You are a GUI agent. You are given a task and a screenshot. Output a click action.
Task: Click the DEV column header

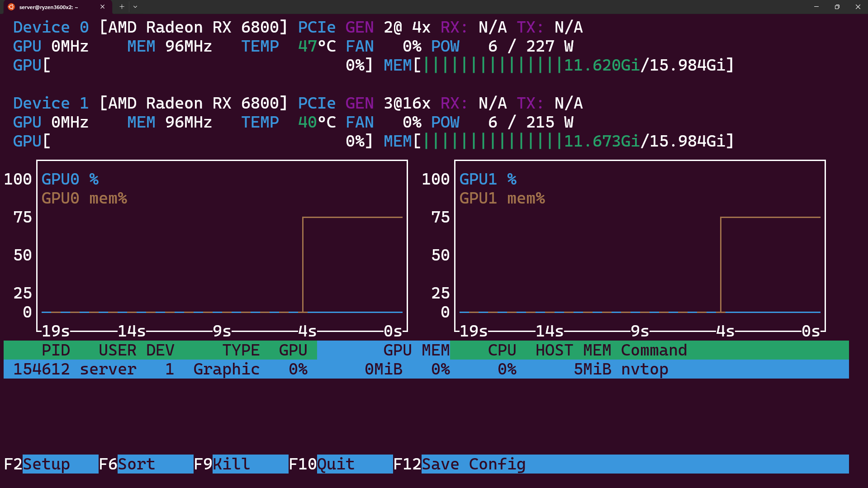(160, 350)
